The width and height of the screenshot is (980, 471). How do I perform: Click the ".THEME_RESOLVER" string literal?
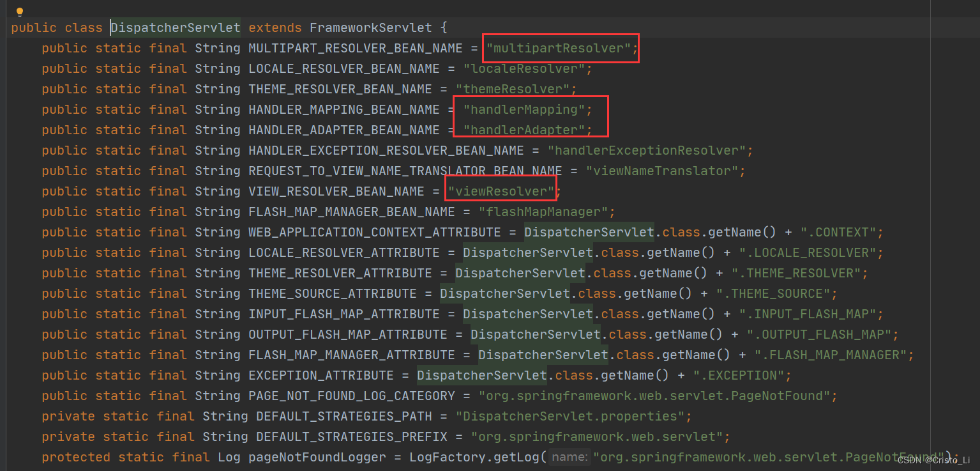tap(796, 273)
